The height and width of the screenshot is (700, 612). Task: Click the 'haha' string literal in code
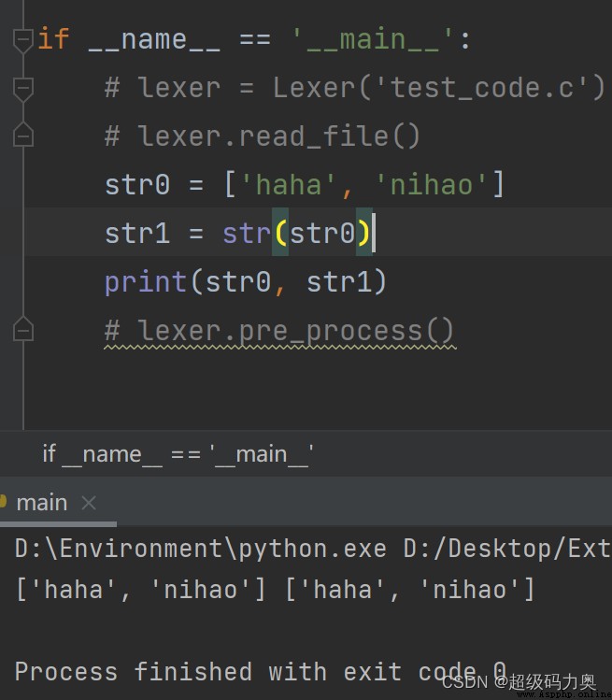point(289,185)
